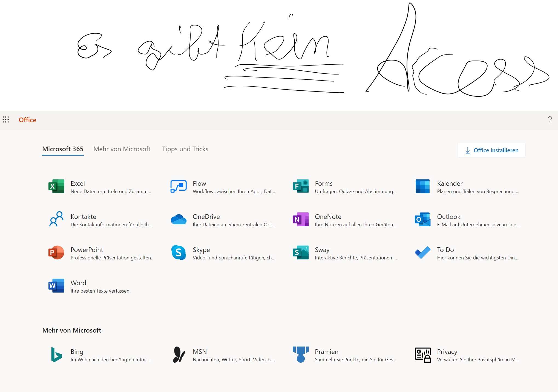Click the Flow title text
The width and height of the screenshot is (558, 392).
click(x=199, y=184)
